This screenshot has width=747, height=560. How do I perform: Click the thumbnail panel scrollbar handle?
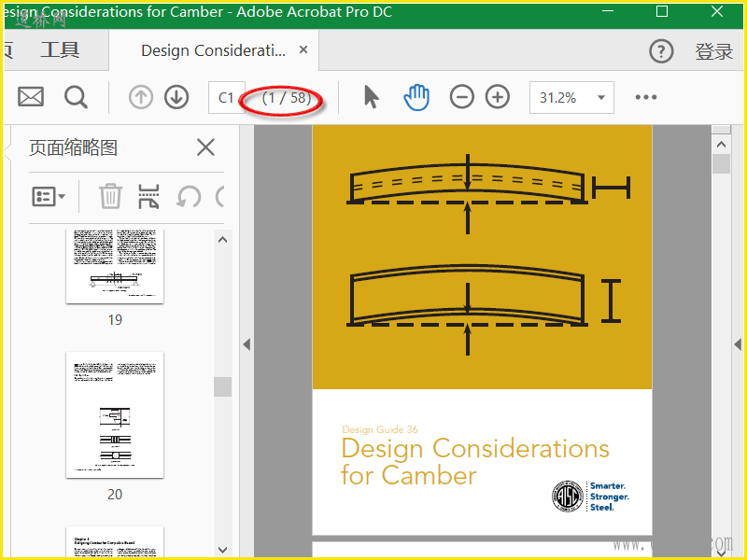(x=222, y=386)
